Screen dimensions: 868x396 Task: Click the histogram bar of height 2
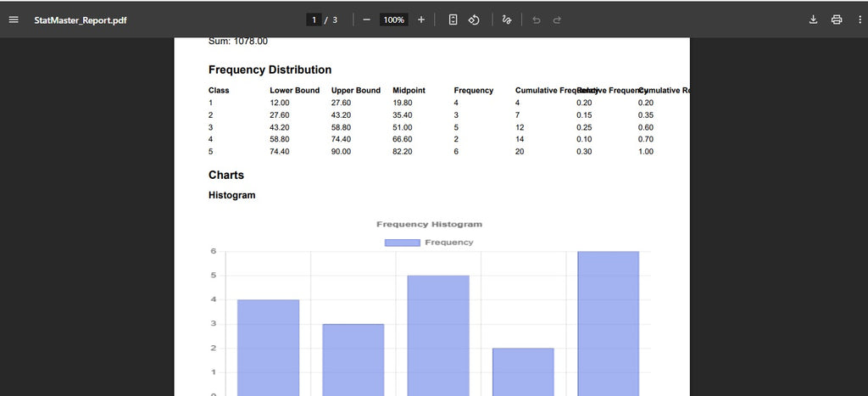click(523, 372)
